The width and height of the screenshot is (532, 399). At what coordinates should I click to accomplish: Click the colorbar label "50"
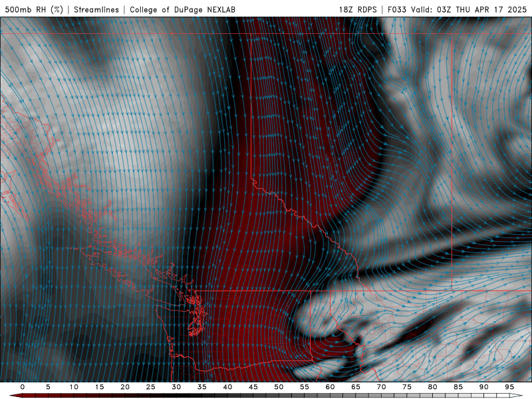click(279, 387)
